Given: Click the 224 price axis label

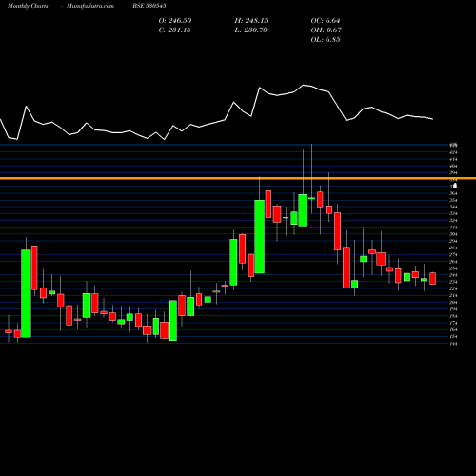Looking at the screenshot, I should (453, 288).
